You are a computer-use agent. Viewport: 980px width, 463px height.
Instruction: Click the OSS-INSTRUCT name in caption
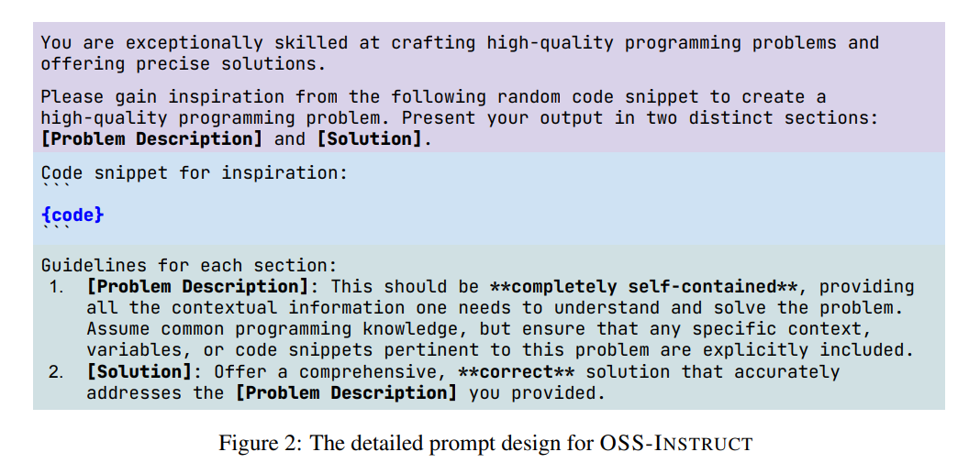point(676,443)
